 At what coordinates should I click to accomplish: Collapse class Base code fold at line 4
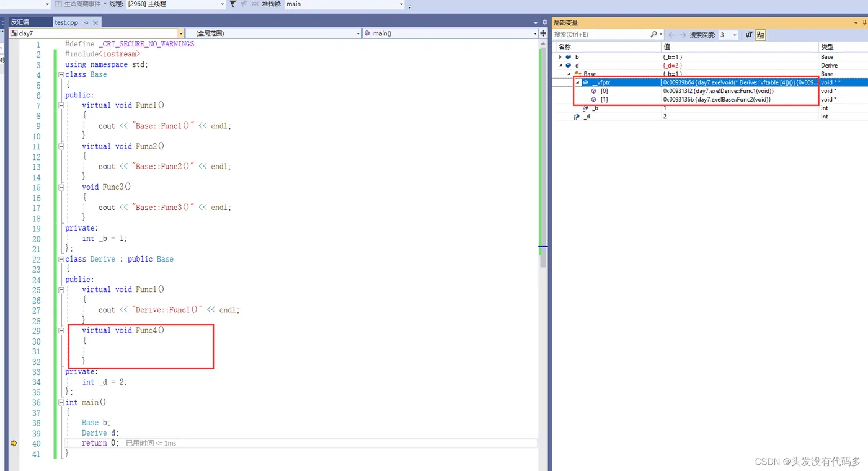pos(61,75)
